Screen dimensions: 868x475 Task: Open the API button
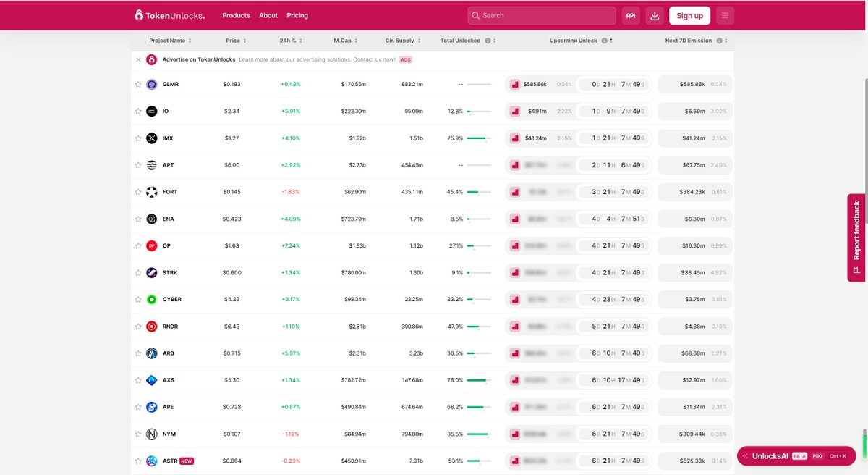631,15
